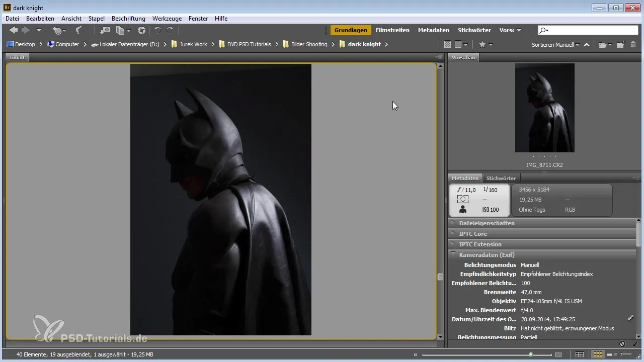
Task: Click the smaller thumbnail size icon
Action: click(x=416, y=355)
